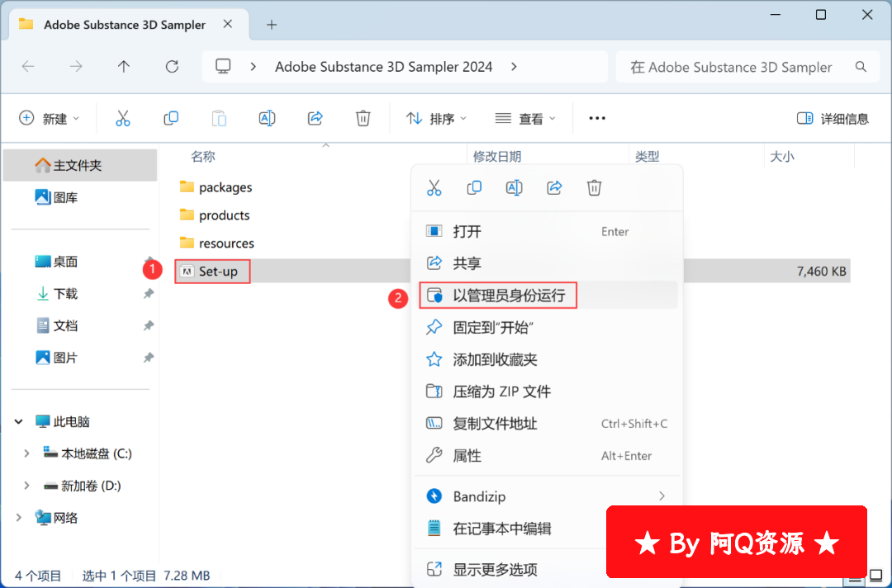Select the products folder
The height and width of the screenshot is (588, 892).
pyautogui.click(x=215, y=215)
